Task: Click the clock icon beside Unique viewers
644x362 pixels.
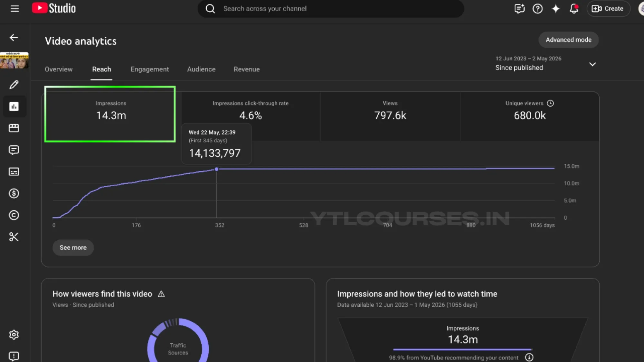Action: [x=551, y=103]
